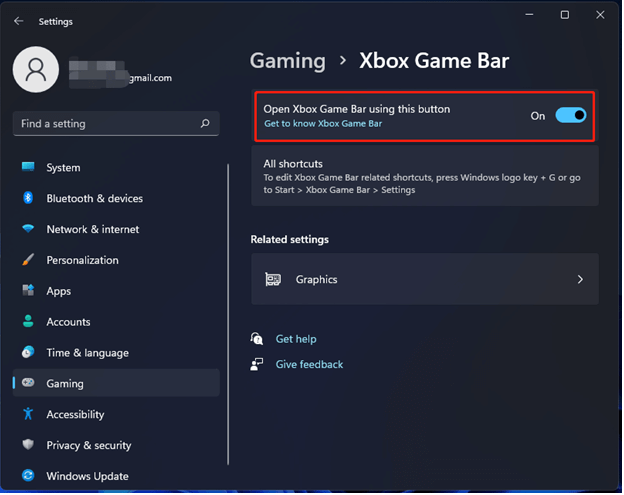Click the Bluetooth icon in sidebar
Image resolution: width=624 pixels, height=495 pixels.
(x=28, y=198)
